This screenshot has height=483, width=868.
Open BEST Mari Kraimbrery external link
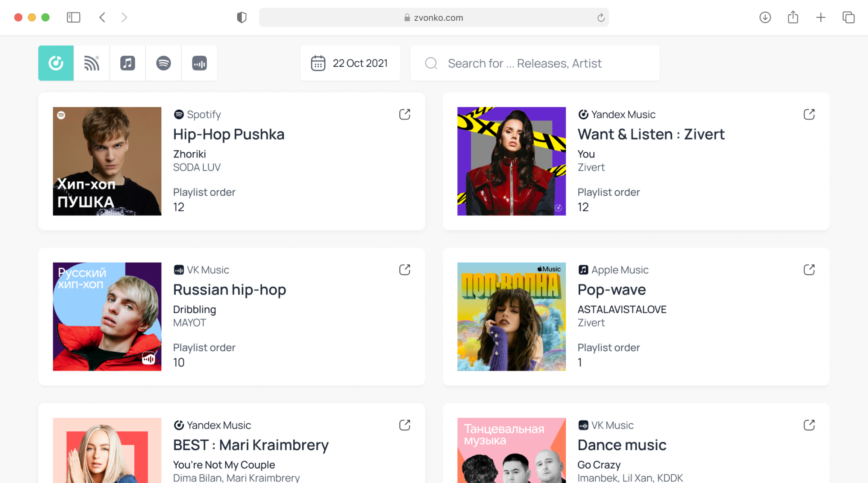tap(405, 425)
